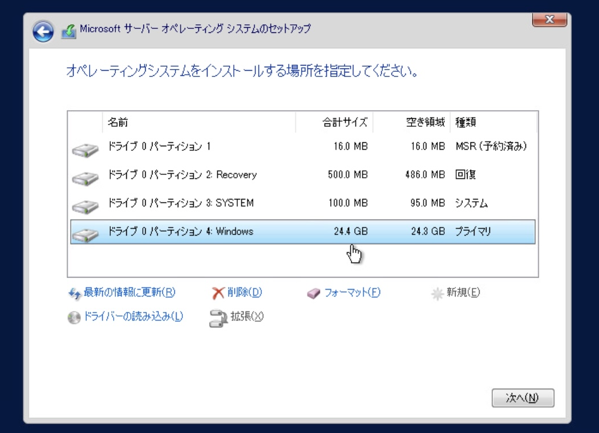
Task: Click the red X delete icon
Action: 218,293
